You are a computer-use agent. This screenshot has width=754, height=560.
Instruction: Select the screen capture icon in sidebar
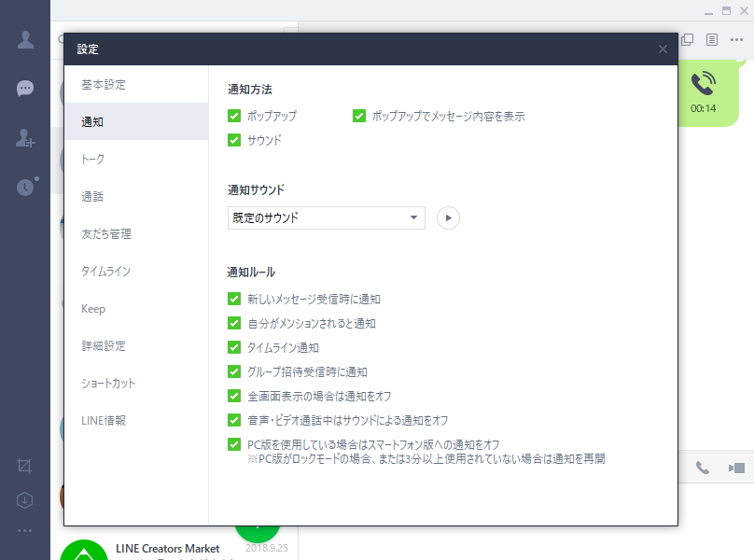click(x=24, y=465)
